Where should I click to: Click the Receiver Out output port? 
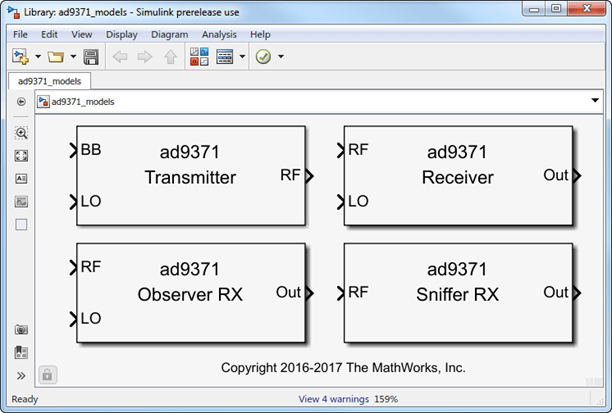click(577, 176)
